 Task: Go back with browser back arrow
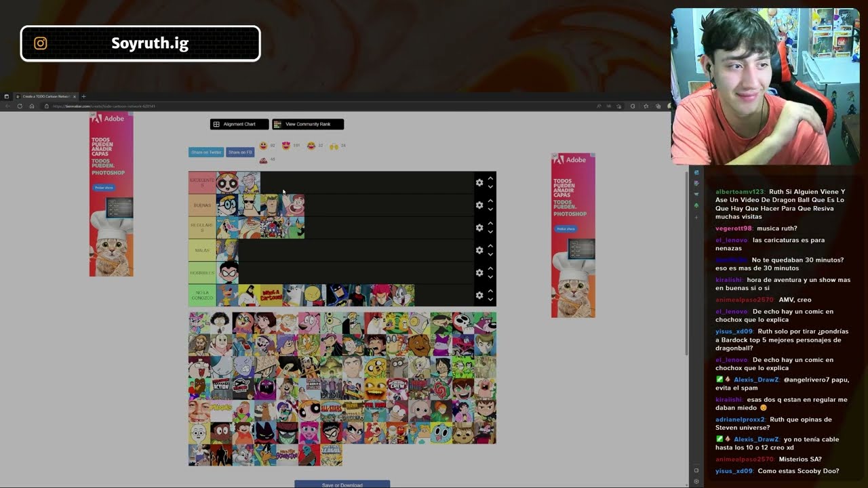(x=7, y=106)
